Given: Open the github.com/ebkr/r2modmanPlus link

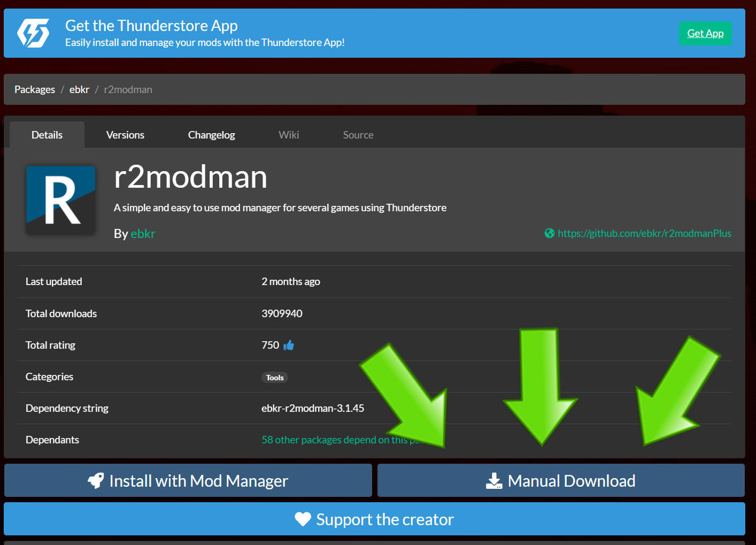Looking at the screenshot, I should pyautogui.click(x=644, y=233).
